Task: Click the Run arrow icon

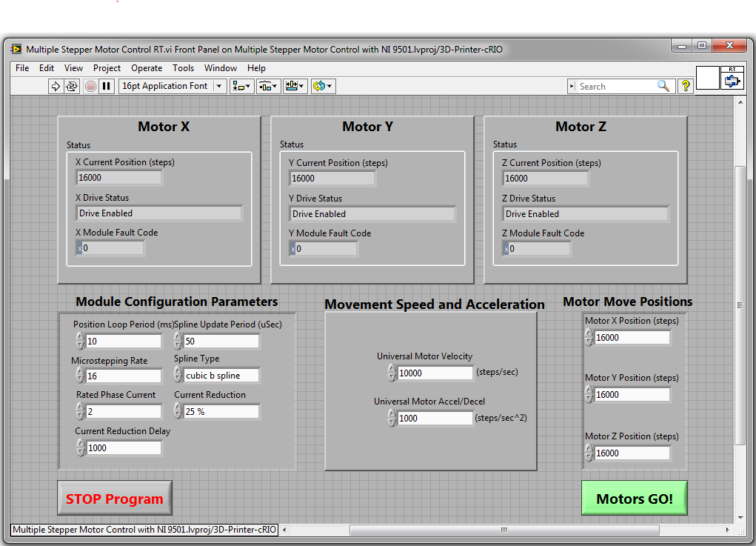Action: (x=56, y=86)
